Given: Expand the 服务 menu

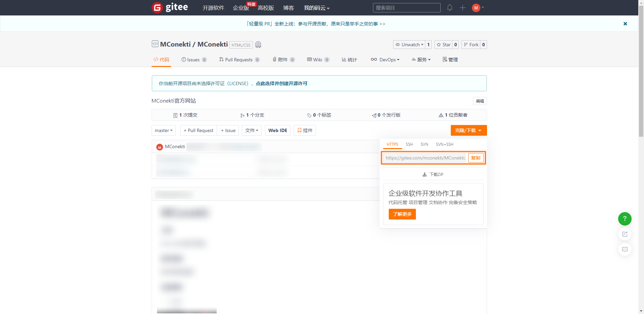Looking at the screenshot, I should [x=421, y=60].
